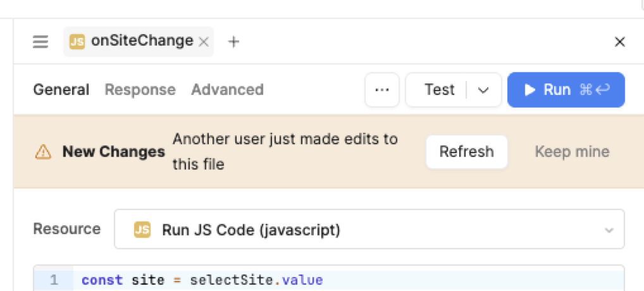Image resolution: width=644 pixels, height=291 pixels.
Task: Expand the Test dropdown chevron
Action: pyautogui.click(x=483, y=90)
